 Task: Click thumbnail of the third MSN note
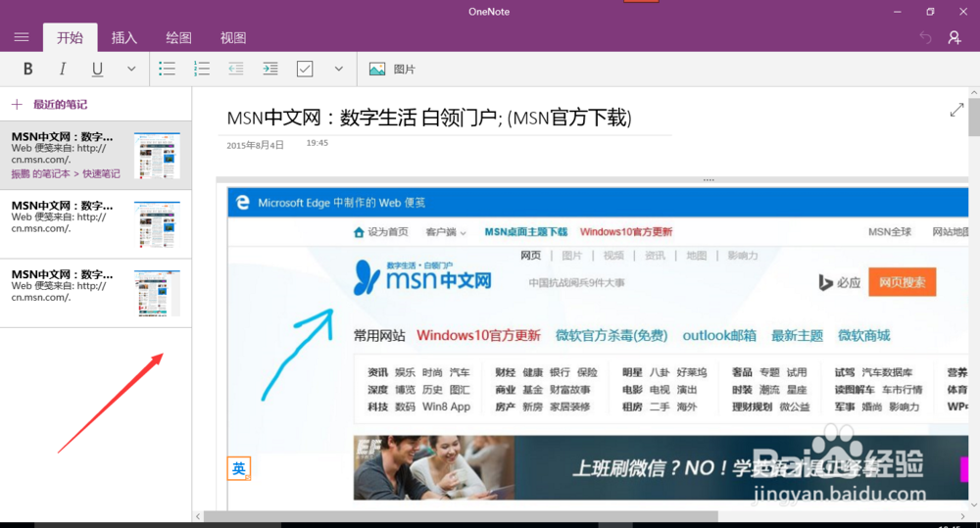point(157,293)
